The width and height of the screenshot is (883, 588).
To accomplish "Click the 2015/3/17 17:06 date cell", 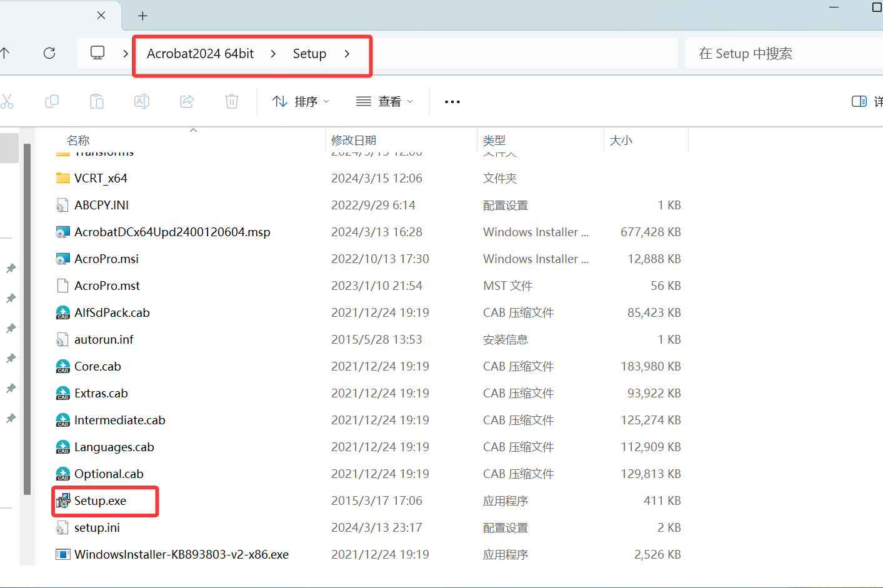I will pyautogui.click(x=377, y=501).
